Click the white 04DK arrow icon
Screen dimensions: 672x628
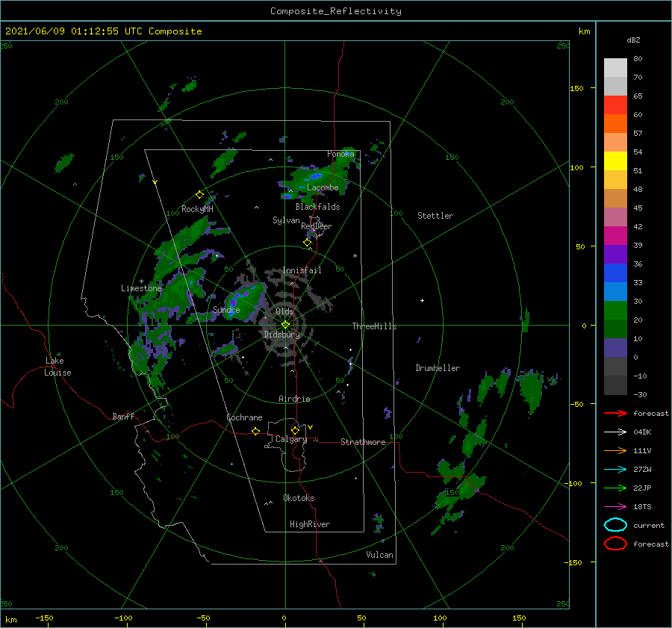[x=615, y=432]
